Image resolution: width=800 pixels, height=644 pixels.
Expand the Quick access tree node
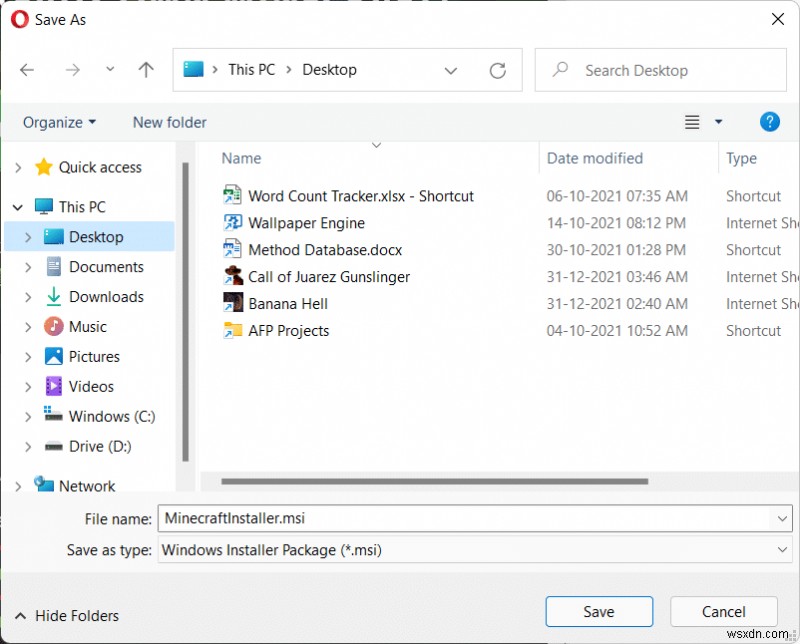coord(18,168)
